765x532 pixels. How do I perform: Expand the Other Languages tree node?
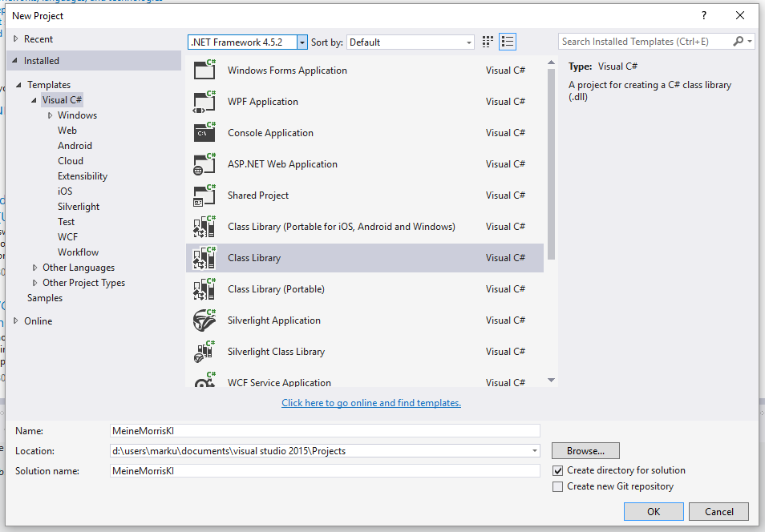tap(35, 268)
